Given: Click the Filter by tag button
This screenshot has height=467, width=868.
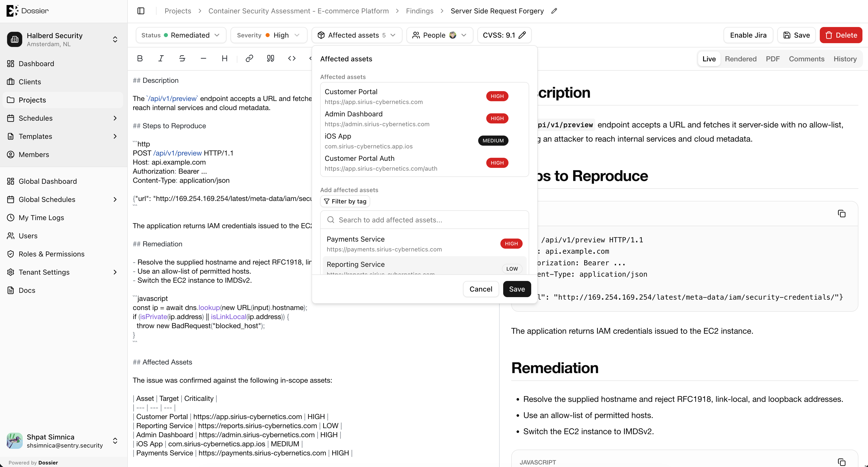Looking at the screenshot, I should click(x=345, y=201).
